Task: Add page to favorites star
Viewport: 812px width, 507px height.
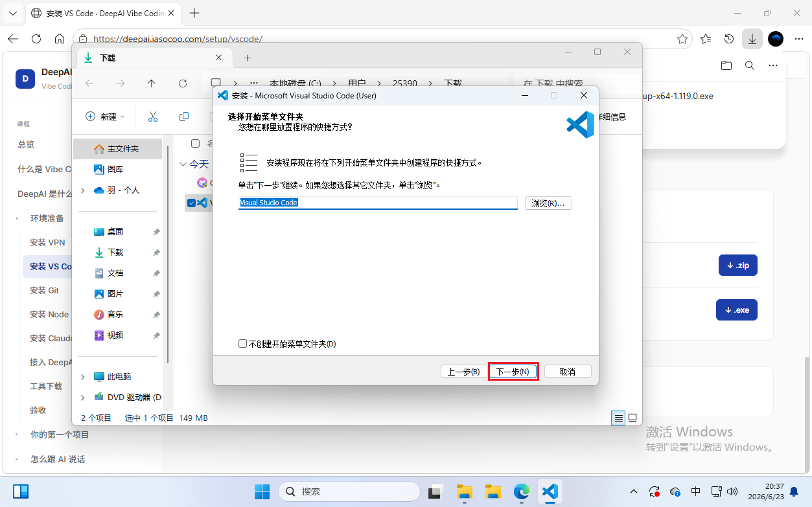Action: (x=682, y=39)
